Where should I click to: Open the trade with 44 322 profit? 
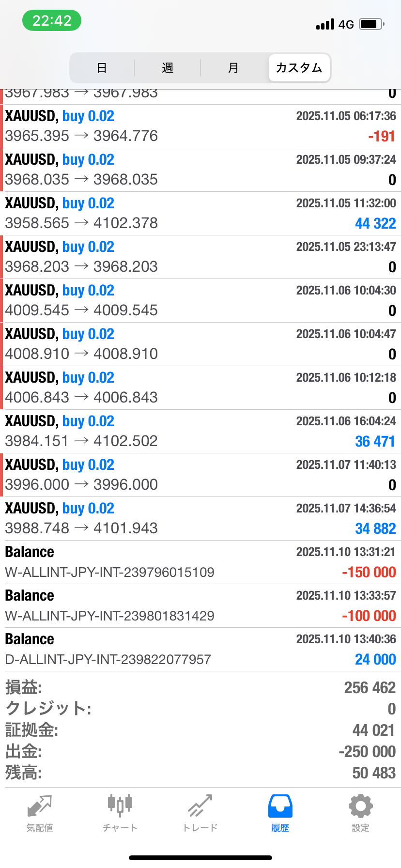tap(200, 213)
